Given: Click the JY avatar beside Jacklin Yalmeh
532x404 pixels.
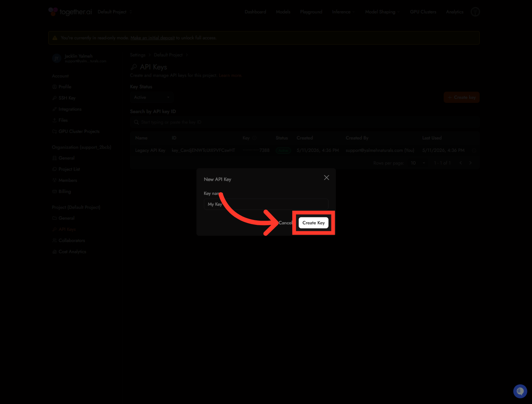Looking at the screenshot, I should pyautogui.click(x=56, y=58).
